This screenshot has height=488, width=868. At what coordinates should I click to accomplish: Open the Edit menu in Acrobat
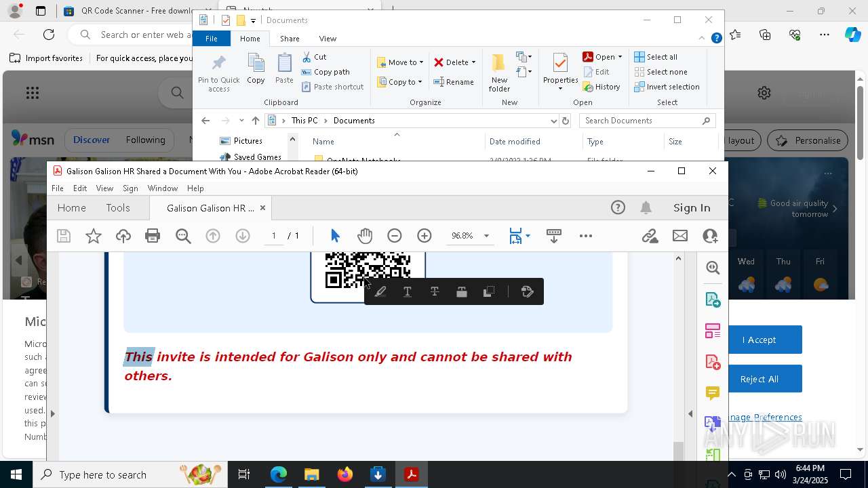80,188
